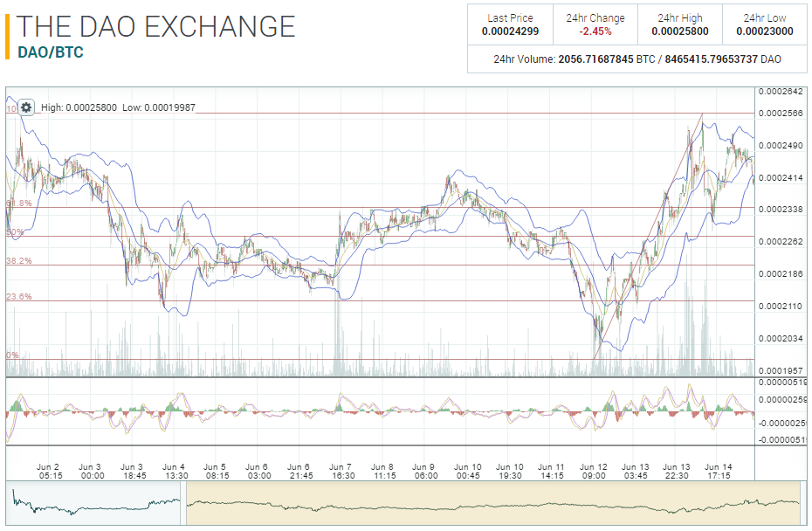Screen dimensions: 812x531
Task: Open the chart settings gear icon
Action: [x=26, y=107]
